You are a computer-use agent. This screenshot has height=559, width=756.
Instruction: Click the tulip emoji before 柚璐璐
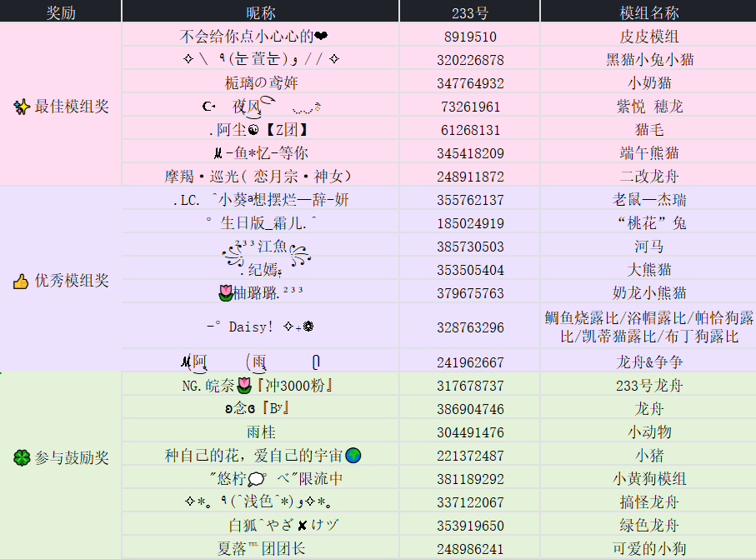[x=225, y=292]
